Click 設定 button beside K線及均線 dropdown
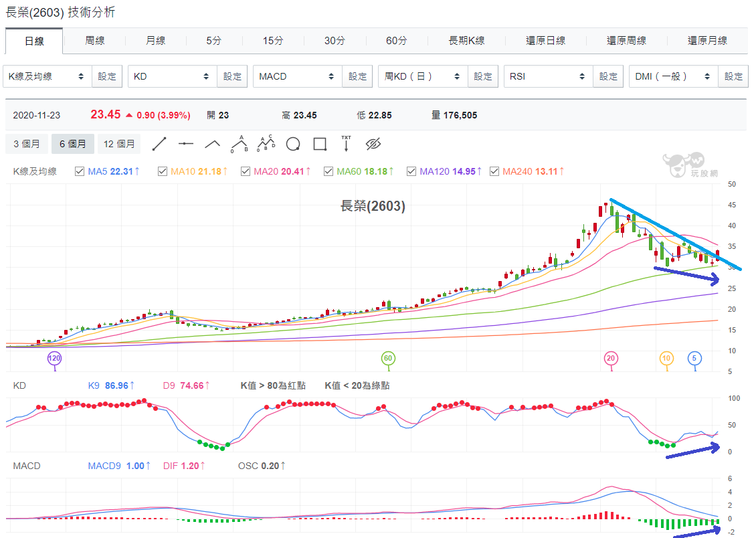The height and width of the screenshot is (538, 756). tap(107, 76)
